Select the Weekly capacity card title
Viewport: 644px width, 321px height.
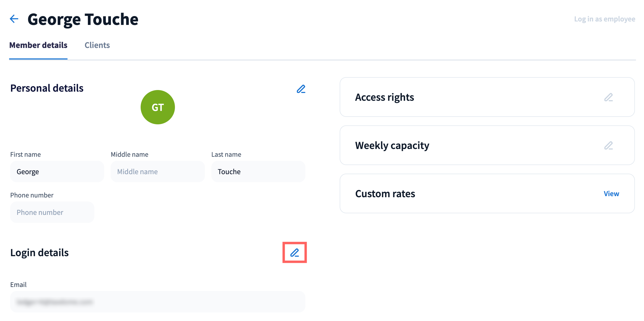pos(392,145)
